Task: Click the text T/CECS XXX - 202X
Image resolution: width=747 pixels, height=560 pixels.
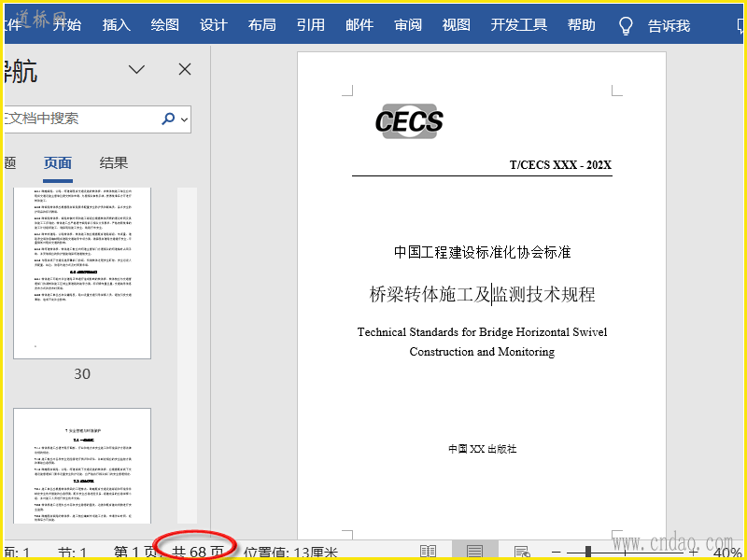Action: [x=561, y=165]
